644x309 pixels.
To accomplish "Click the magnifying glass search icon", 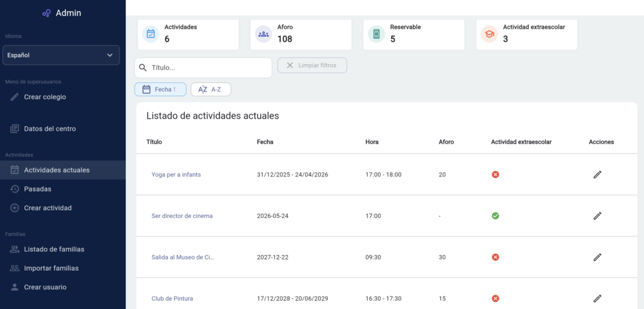I will (x=143, y=68).
